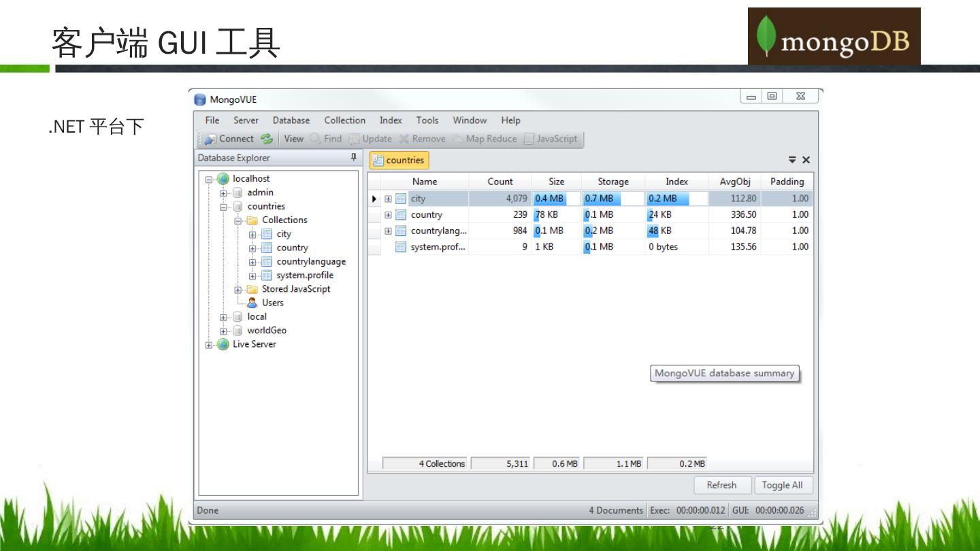Expand the admin database node
This screenshot has width=980, height=551.
(223, 193)
